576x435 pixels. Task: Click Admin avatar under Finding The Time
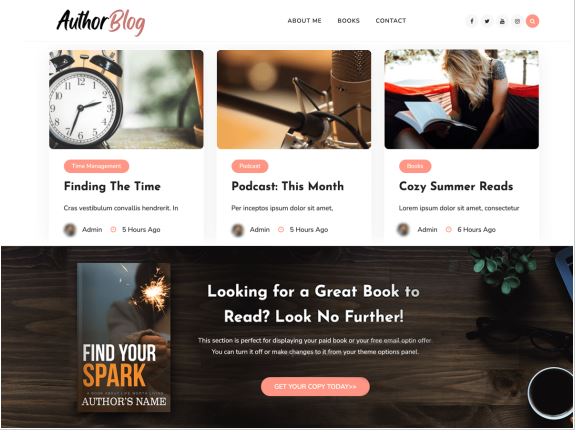coord(70,230)
